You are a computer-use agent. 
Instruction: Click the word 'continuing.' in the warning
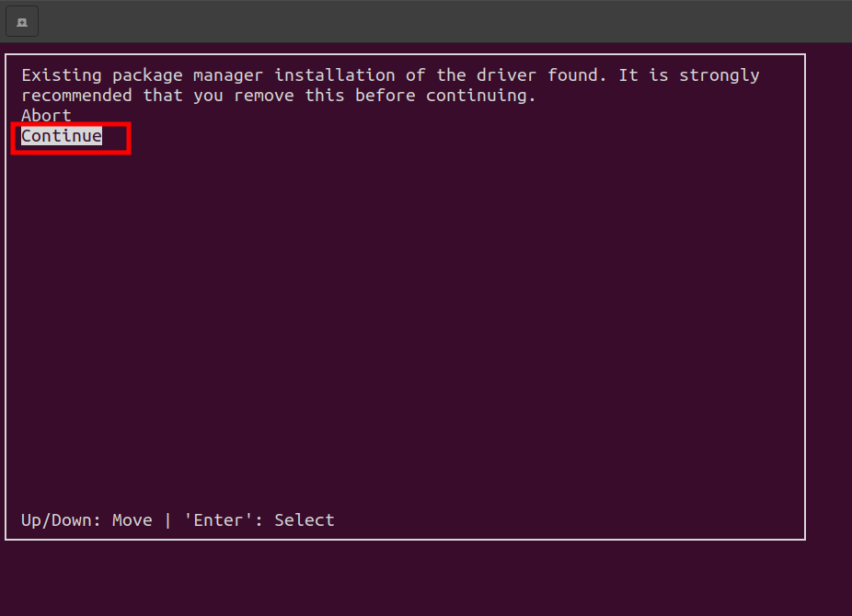click(x=481, y=96)
